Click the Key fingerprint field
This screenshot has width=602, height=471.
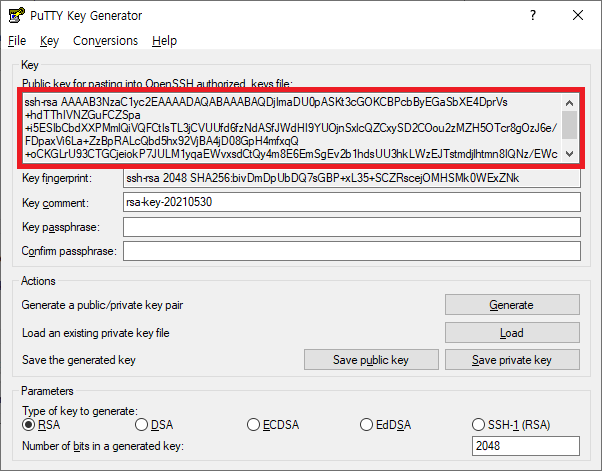point(352,178)
